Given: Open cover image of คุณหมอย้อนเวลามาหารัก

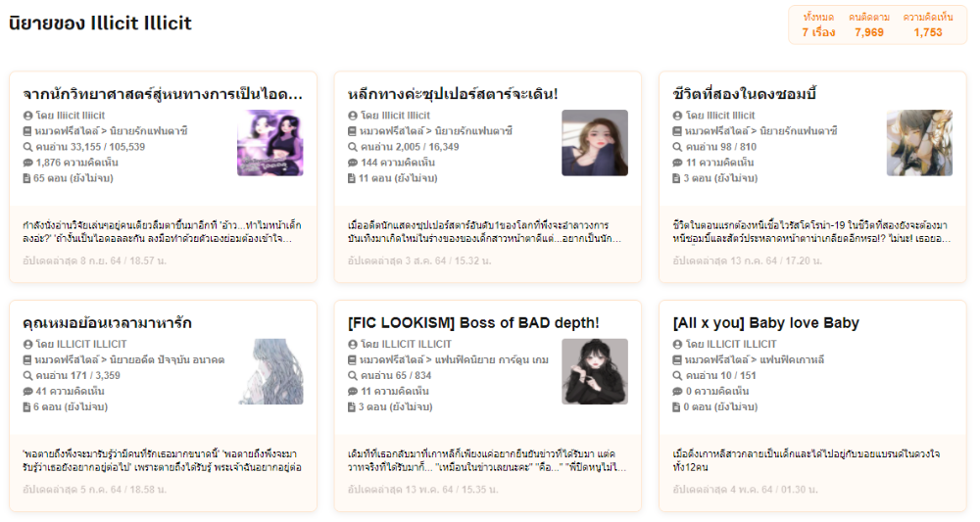Looking at the screenshot, I should (x=270, y=371).
